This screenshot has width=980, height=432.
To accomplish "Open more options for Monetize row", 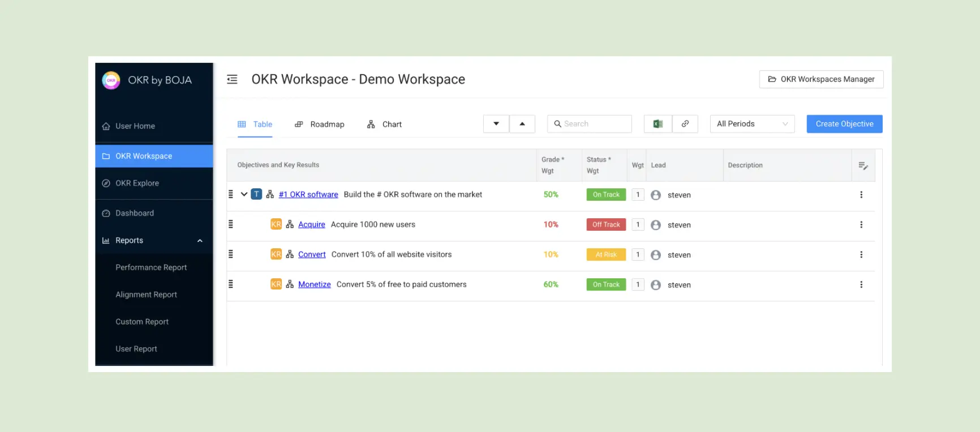I will coord(861,284).
